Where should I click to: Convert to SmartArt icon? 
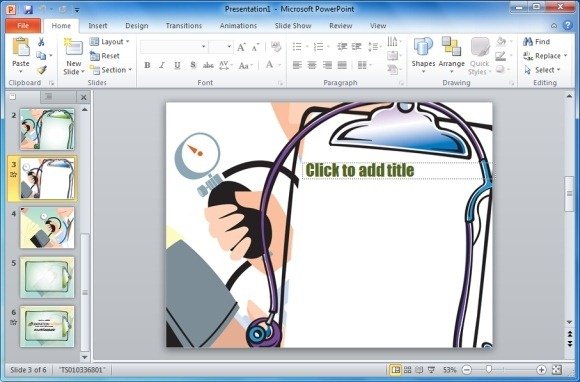coord(393,69)
